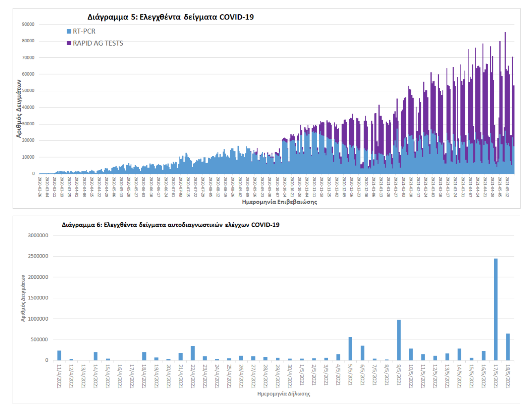This screenshot has width=532, height=415.
Task: Select the 2500000 y-axis label
Action: point(38,256)
